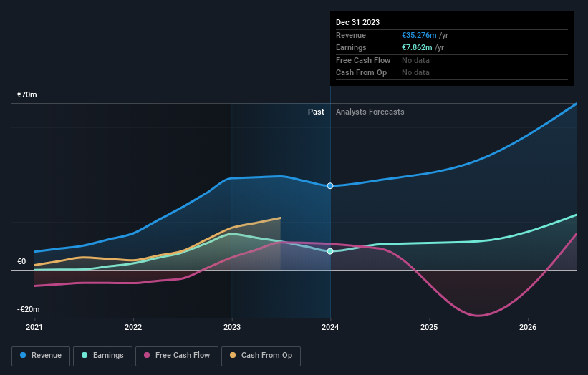Click the Analysts Forecasts label
This screenshot has width=588, height=375.
click(370, 112)
